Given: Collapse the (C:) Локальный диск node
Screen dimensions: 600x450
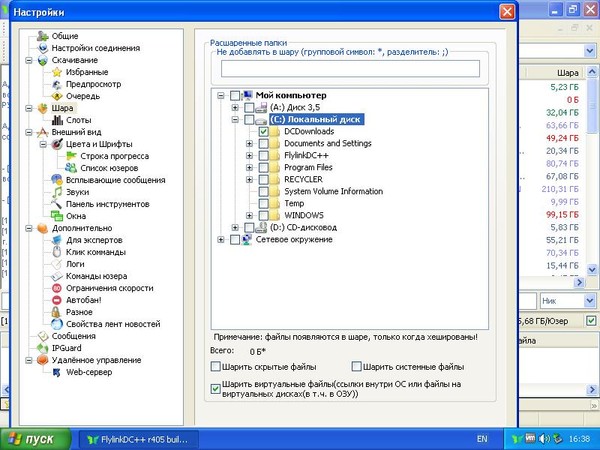Looking at the screenshot, I should tap(235, 120).
